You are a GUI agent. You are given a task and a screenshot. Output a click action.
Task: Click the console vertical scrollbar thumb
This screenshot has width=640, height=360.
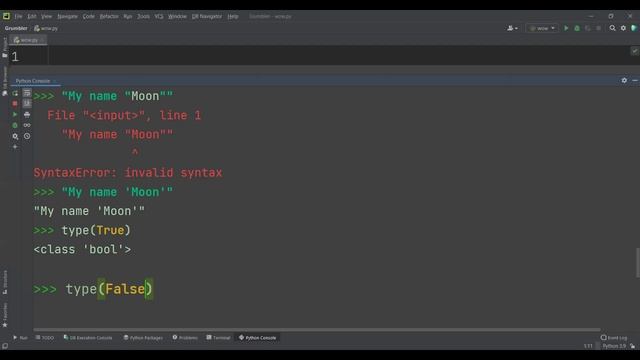pos(638,262)
